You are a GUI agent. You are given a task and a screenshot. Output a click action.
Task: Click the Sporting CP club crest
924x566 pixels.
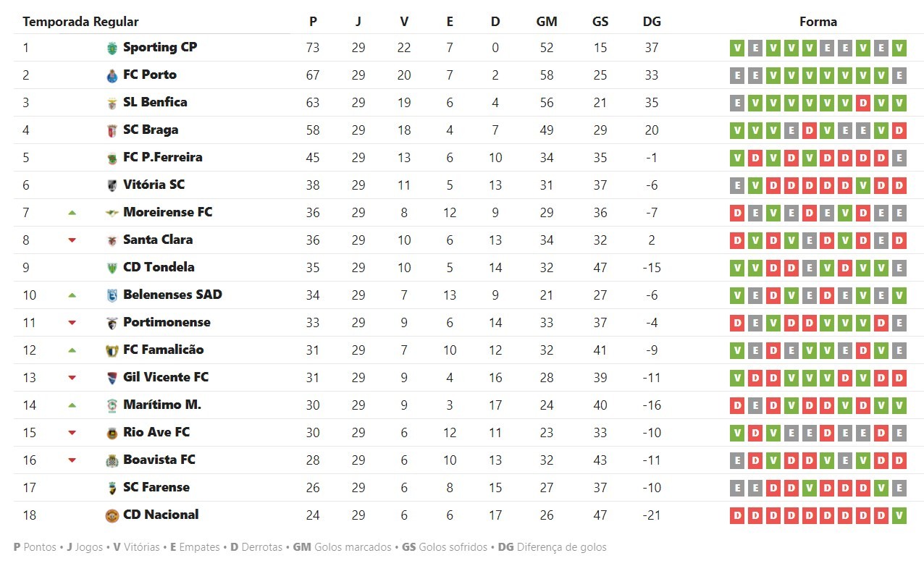coord(112,48)
